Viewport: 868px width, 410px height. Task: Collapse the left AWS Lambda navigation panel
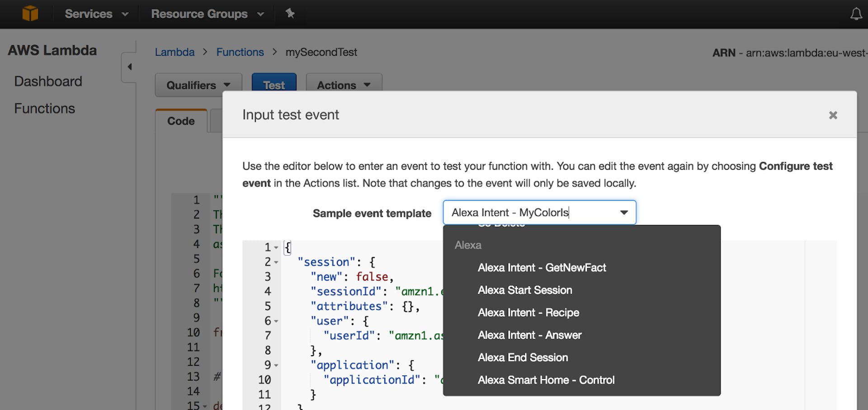point(129,66)
